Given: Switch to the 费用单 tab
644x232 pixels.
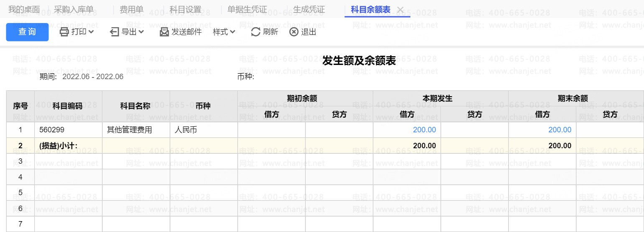Looking at the screenshot, I should click(131, 10).
